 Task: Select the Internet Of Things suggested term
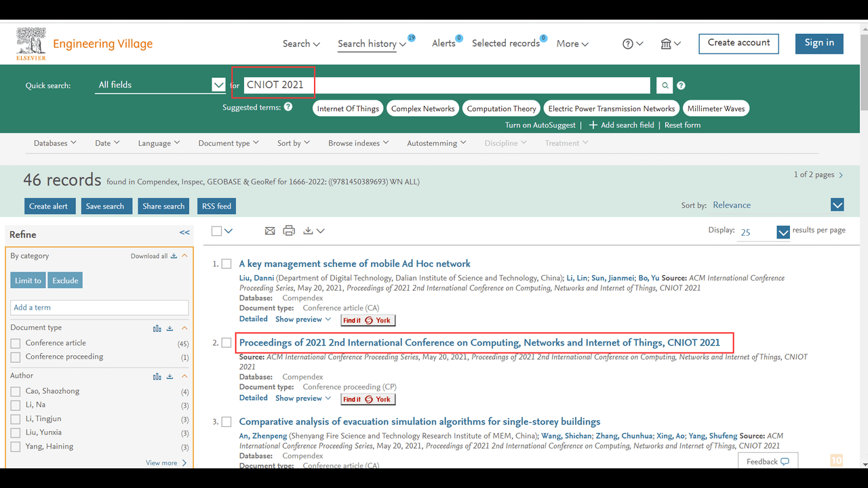348,108
